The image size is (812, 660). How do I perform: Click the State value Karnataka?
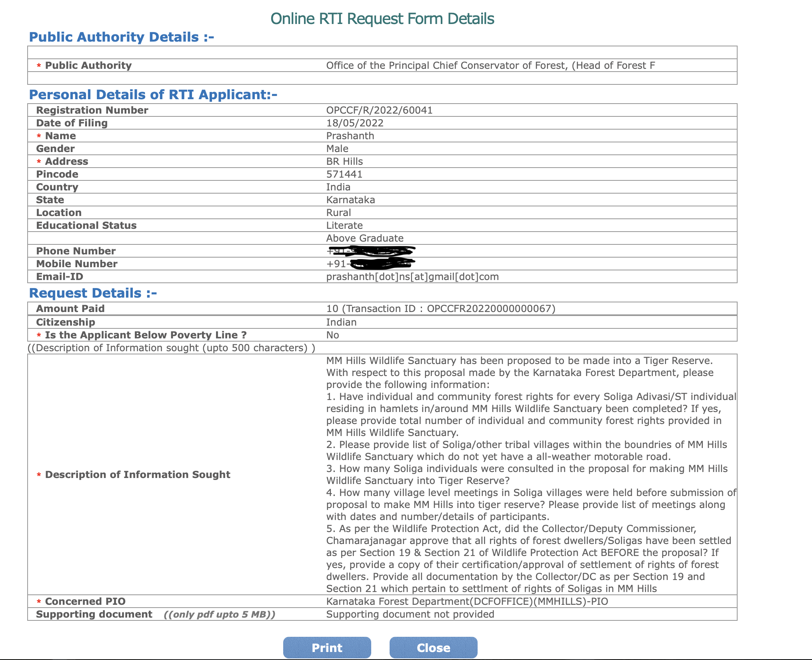pos(350,200)
